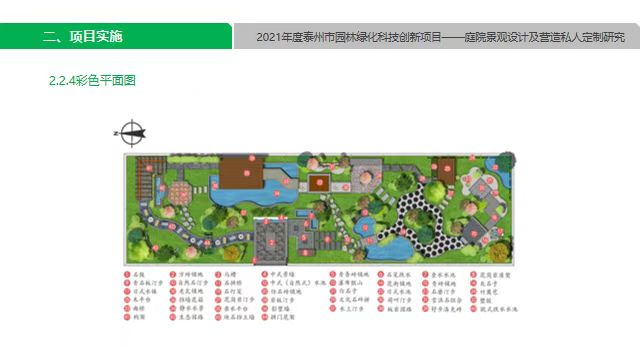Click the gray 2021年度泰州市园林绿化 title banner
The height and width of the screenshot is (360, 640).
tap(437, 36)
